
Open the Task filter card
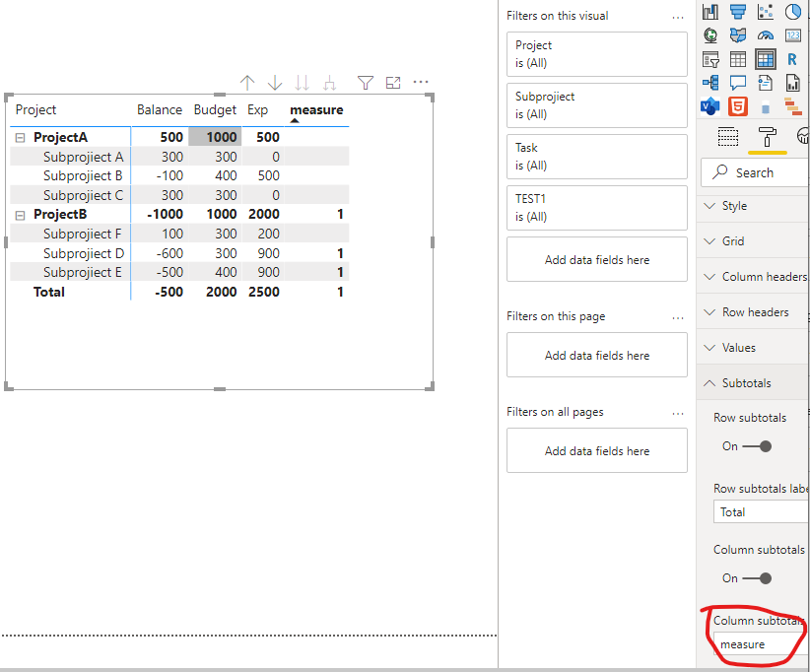(596, 157)
